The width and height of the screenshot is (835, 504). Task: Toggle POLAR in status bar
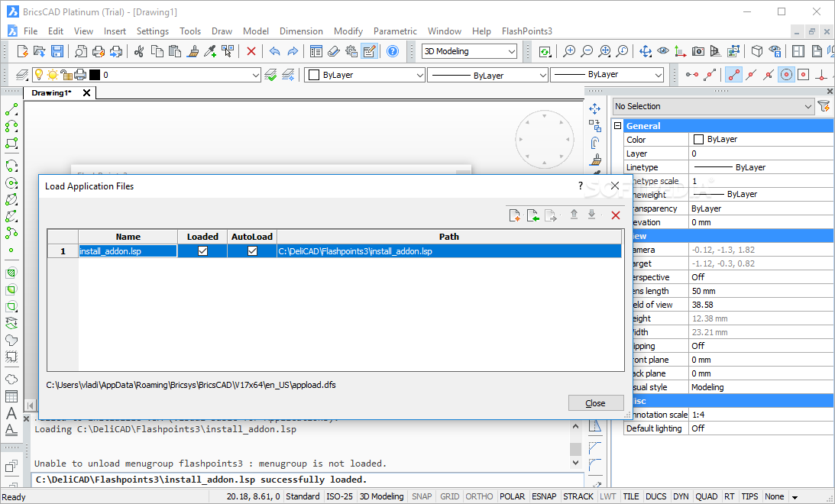tap(513, 496)
